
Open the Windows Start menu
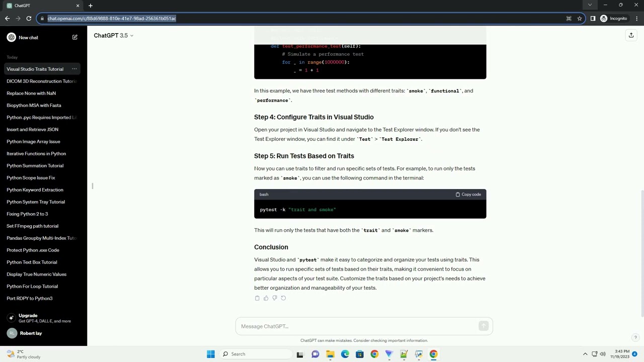(x=211, y=354)
